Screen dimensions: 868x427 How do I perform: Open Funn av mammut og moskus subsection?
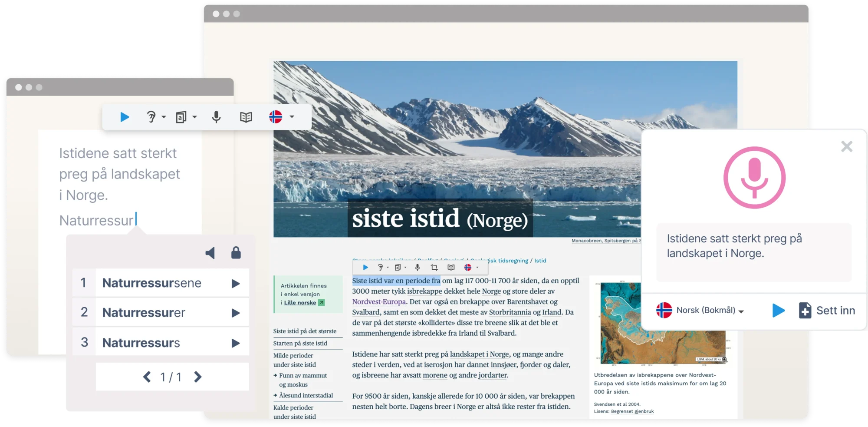click(x=303, y=380)
